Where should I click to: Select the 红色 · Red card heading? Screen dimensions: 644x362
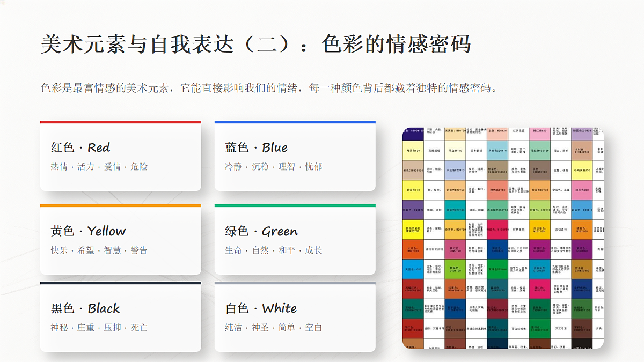click(x=80, y=147)
